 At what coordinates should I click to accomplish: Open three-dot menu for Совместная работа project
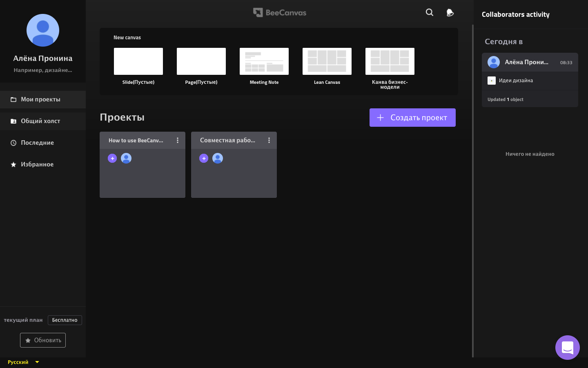(x=269, y=140)
